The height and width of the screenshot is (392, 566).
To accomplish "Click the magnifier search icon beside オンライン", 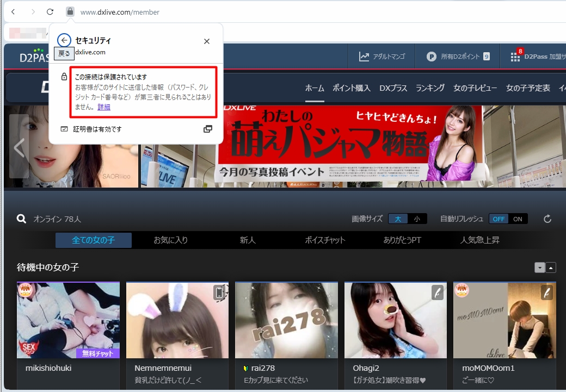I will tap(22, 219).
